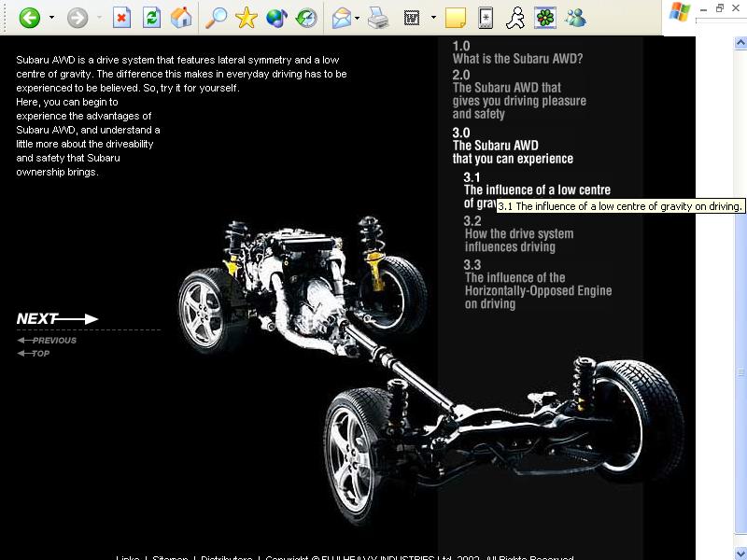Click the scrollbar down arrow

tap(740, 553)
